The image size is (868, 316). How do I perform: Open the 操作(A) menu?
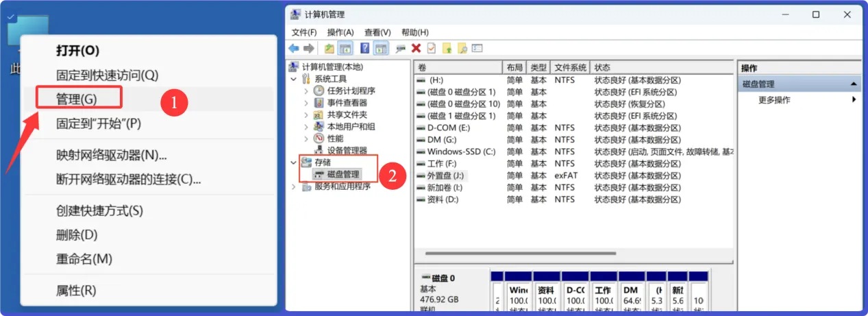pyautogui.click(x=340, y=32)
